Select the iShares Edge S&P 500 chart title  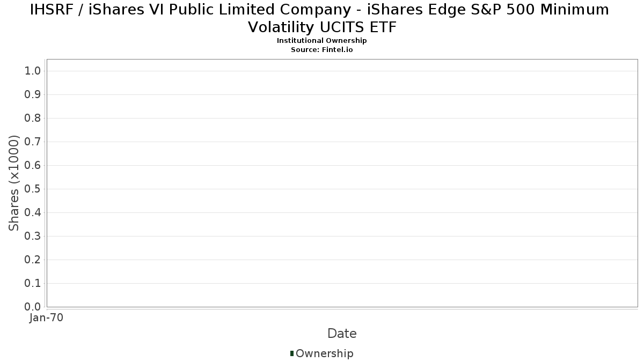[x=321, y=18]
